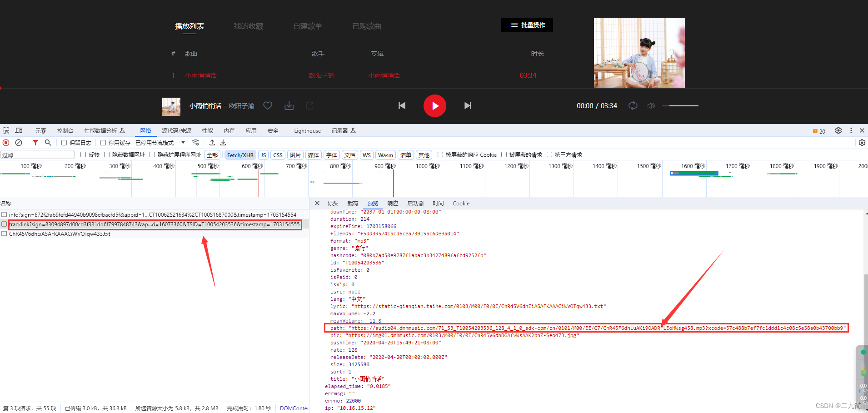Import a HAR file with the upload icon
Screen dimensions: 868x413
pos(212,143)
